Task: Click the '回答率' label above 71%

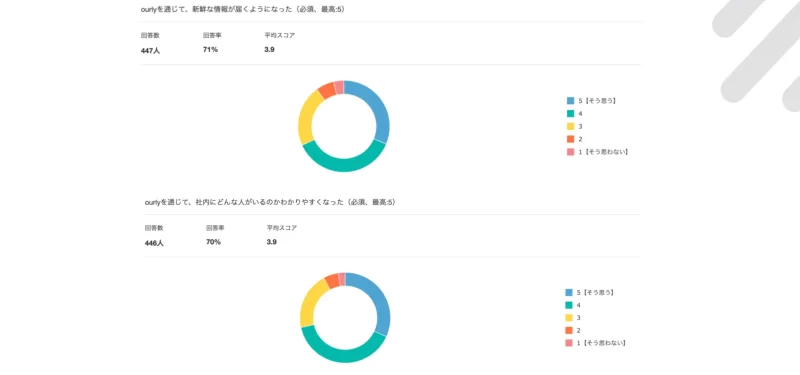Action: (x=212, y=35)
